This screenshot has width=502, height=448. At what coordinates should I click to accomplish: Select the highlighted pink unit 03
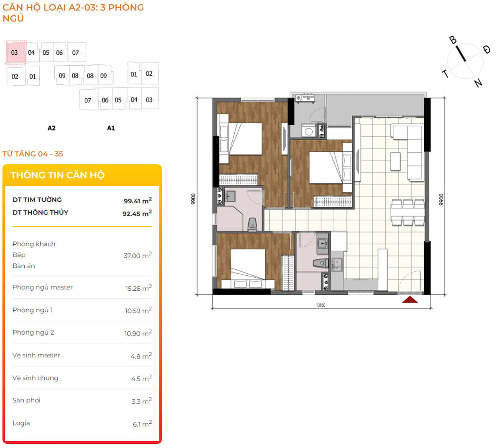16,53
